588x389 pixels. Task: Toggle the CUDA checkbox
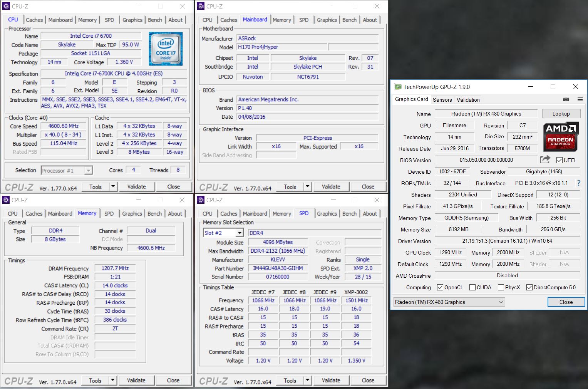tap(472, 287)
